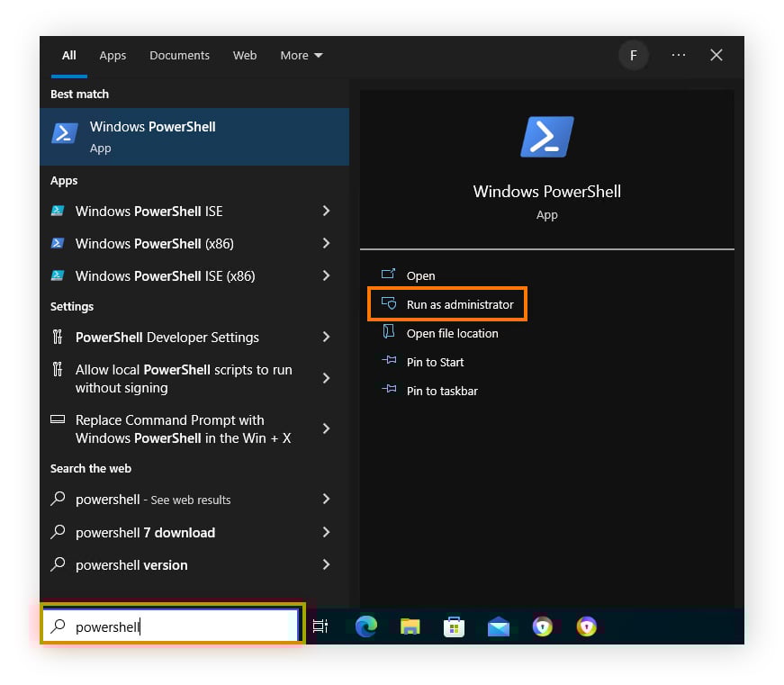The height and width of the screenshot is (685, 784).
Task: Switch to the Documents search tab
Action: [179, 56]
